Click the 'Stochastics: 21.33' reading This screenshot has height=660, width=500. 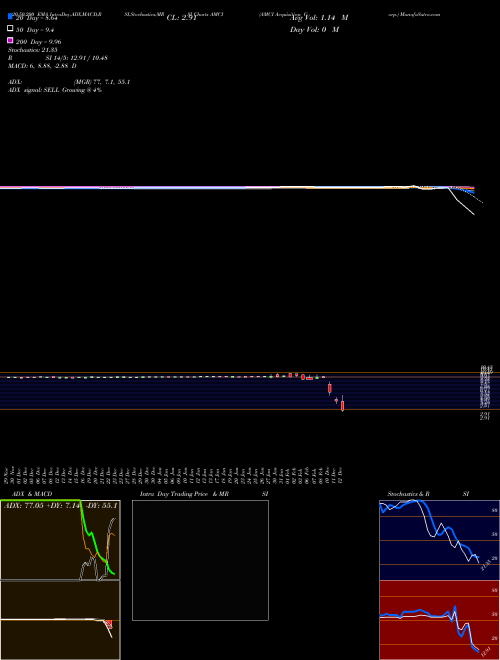(33, 50)
